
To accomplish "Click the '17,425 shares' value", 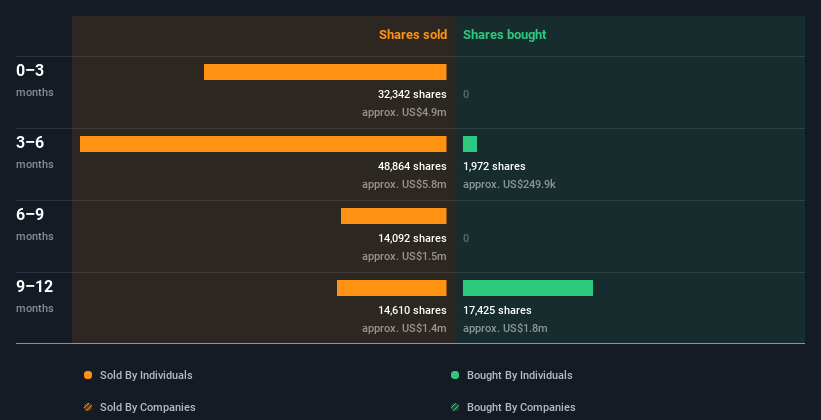I will pos(497,311).
